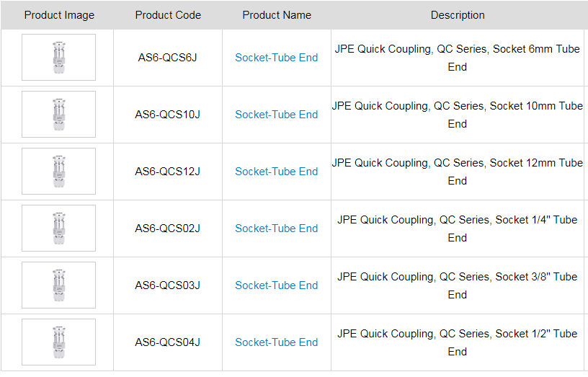Select the Product Name column header
This screenshot has width=588, height=377.
(x=277, y=15)
